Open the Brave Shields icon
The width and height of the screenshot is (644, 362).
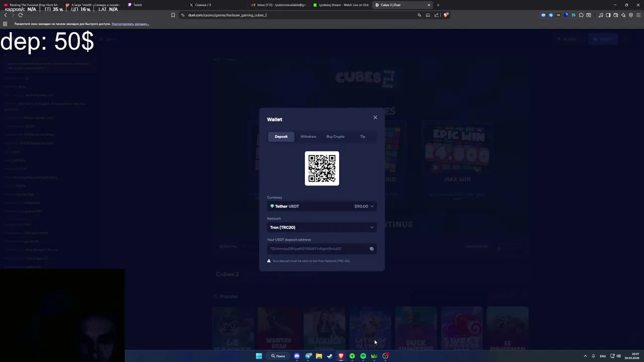(446, 15)
